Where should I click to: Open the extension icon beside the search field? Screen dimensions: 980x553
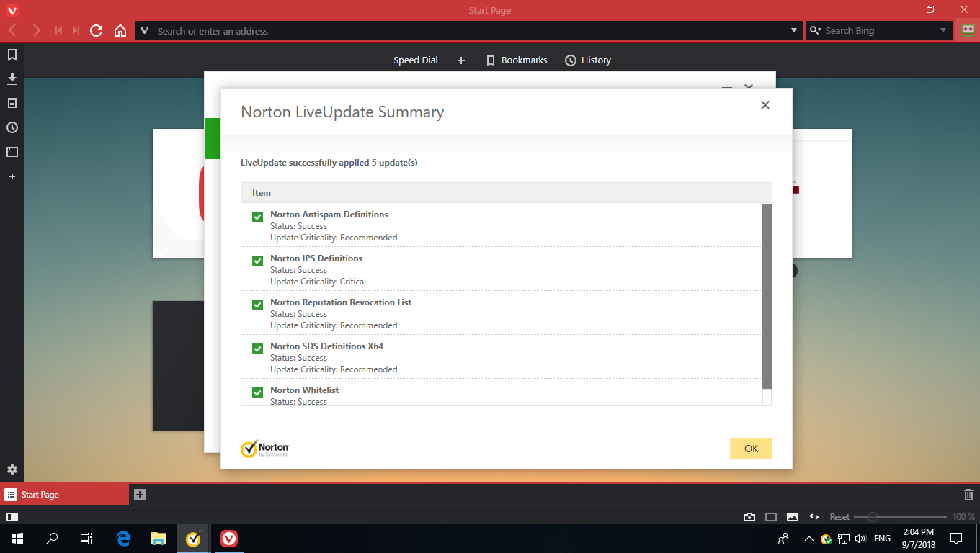pos(968,30)
